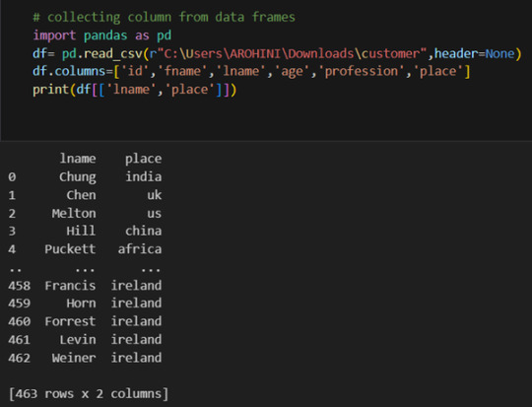Screen dimensions: 532x407
Task: Click the comment '# collecting column from data frames'
Action: coord(164,17)
